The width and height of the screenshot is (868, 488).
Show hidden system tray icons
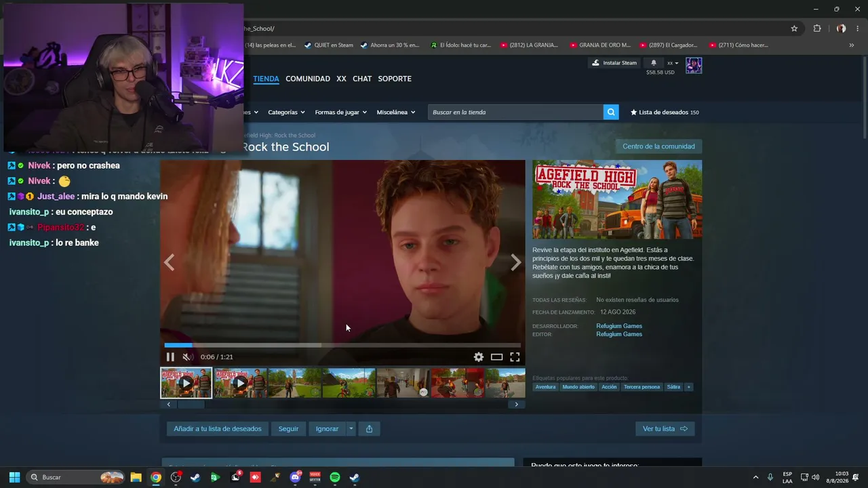point(755,477)
